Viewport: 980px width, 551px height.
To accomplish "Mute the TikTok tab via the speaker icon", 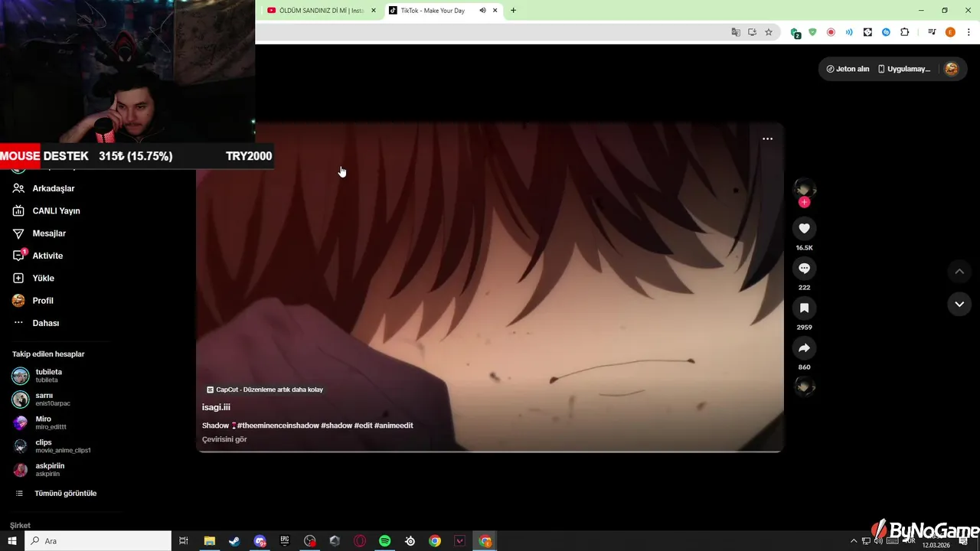I will pos(482,11).
